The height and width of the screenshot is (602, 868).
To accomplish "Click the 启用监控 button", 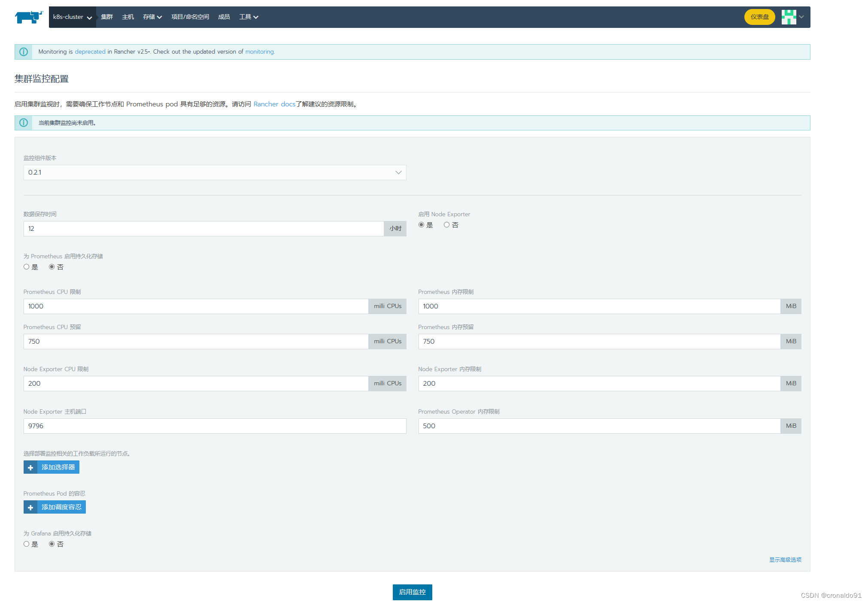I will tap(412, 592).
